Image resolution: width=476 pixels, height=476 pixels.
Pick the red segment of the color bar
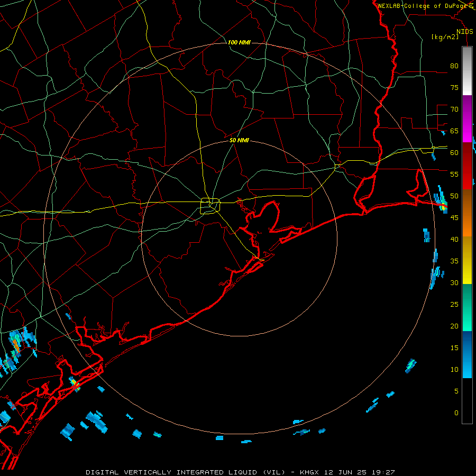pyautogui.click(x=467, y=166)
